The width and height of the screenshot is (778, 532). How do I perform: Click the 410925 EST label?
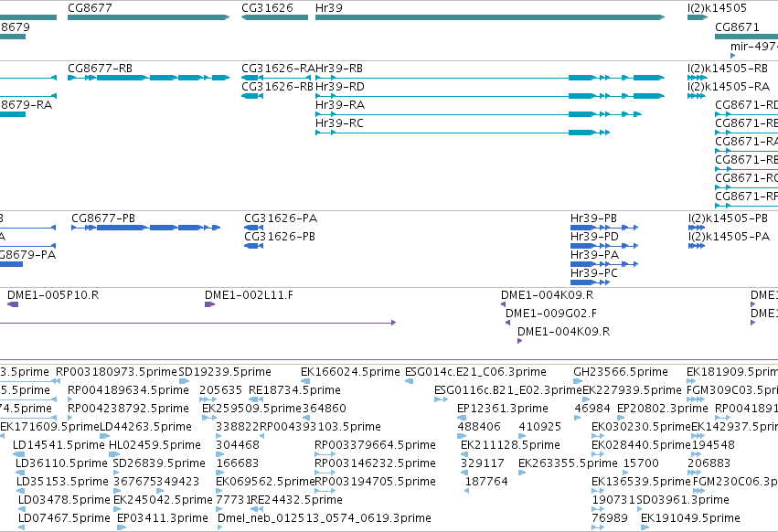coord(539,427)
